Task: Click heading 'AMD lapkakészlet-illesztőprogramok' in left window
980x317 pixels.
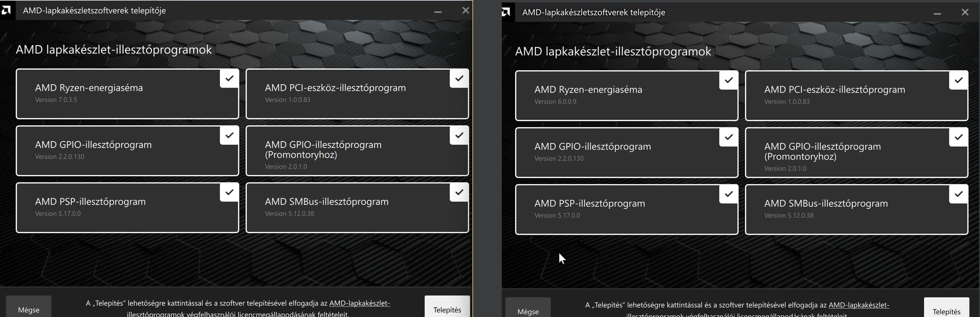Action: [x=114, y=50]
